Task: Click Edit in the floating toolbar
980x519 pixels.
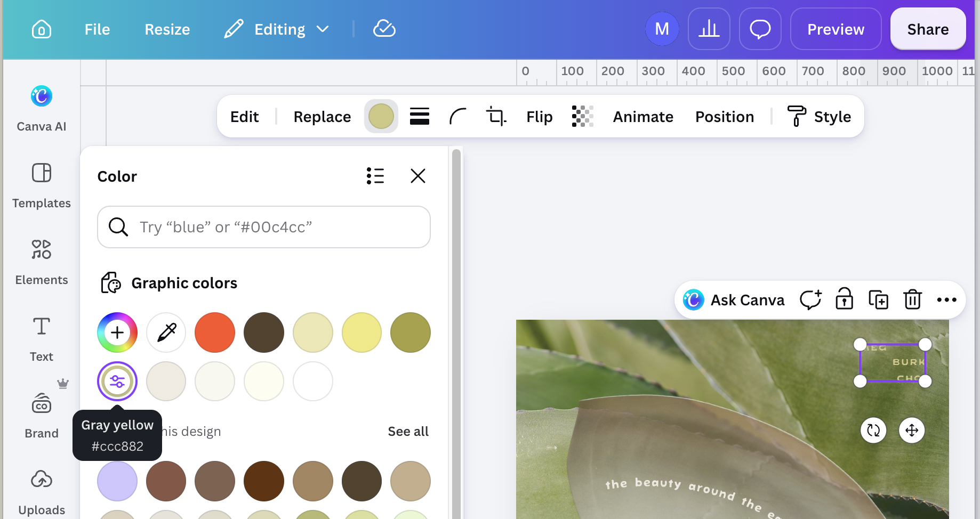Action: point(244,117)
